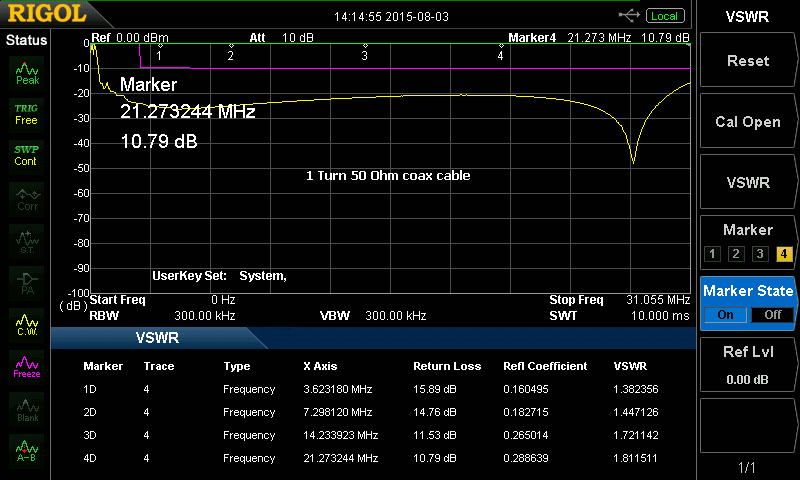Select marker number 1 in Marker softkey
The image size is (800, 480).
[712, 254]
